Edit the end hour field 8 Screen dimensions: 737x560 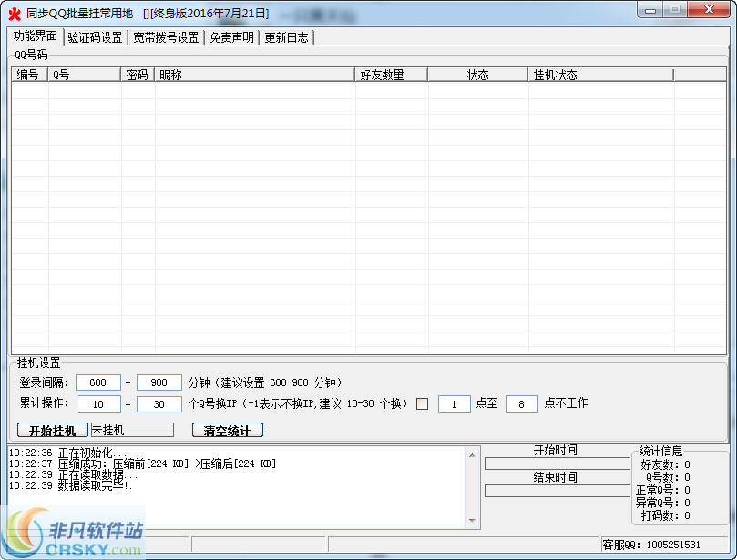[x=521, y=404]
